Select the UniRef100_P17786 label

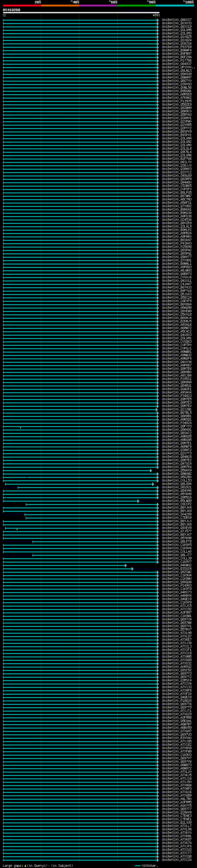(177, 61)
